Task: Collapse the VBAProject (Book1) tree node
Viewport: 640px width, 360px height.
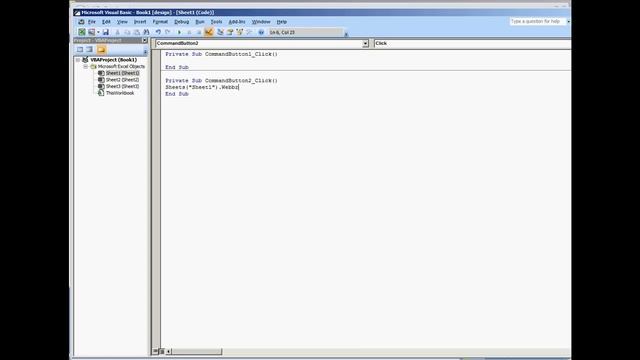Action: pyautogui.click(x=78, y=60)
